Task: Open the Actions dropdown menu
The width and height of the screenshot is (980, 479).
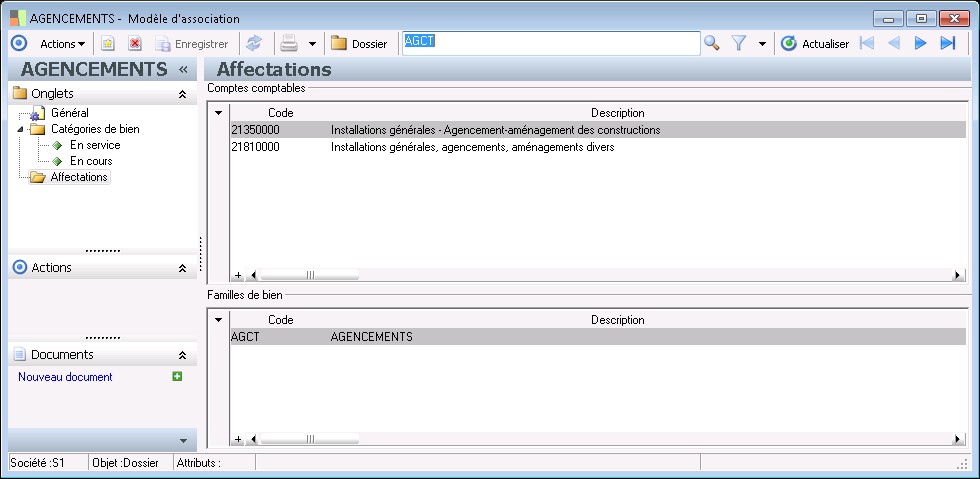Action: coord(62,44)
